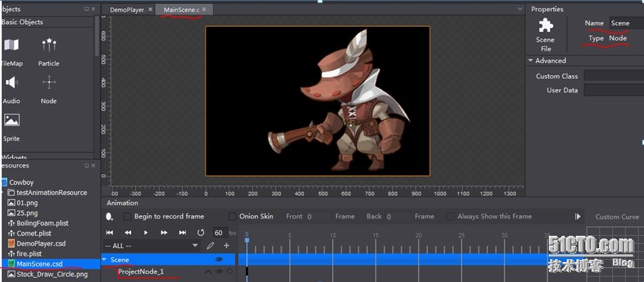This screenshot has width=644, height=282.
Task: Select the Sprite object icon
Action: point(12,120)
